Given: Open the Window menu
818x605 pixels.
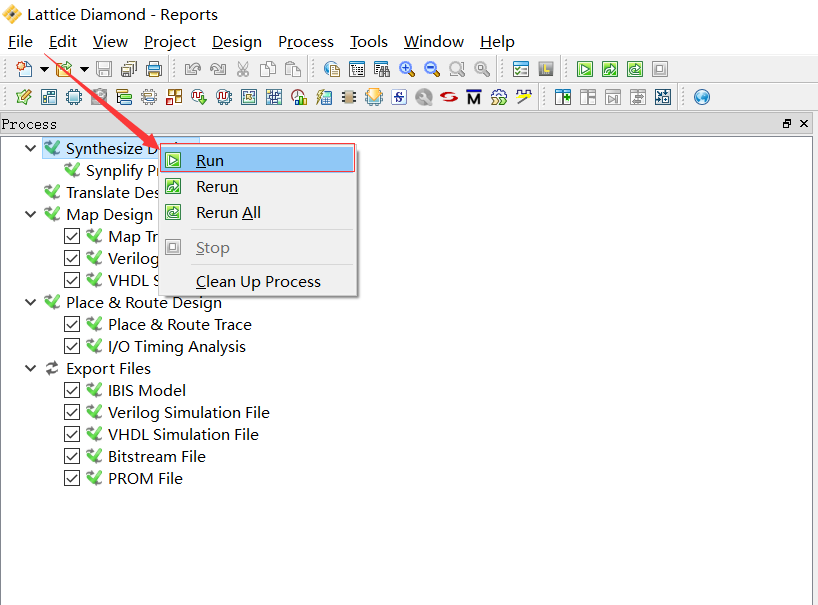Looking at the screenshot, I should (434, 42).
